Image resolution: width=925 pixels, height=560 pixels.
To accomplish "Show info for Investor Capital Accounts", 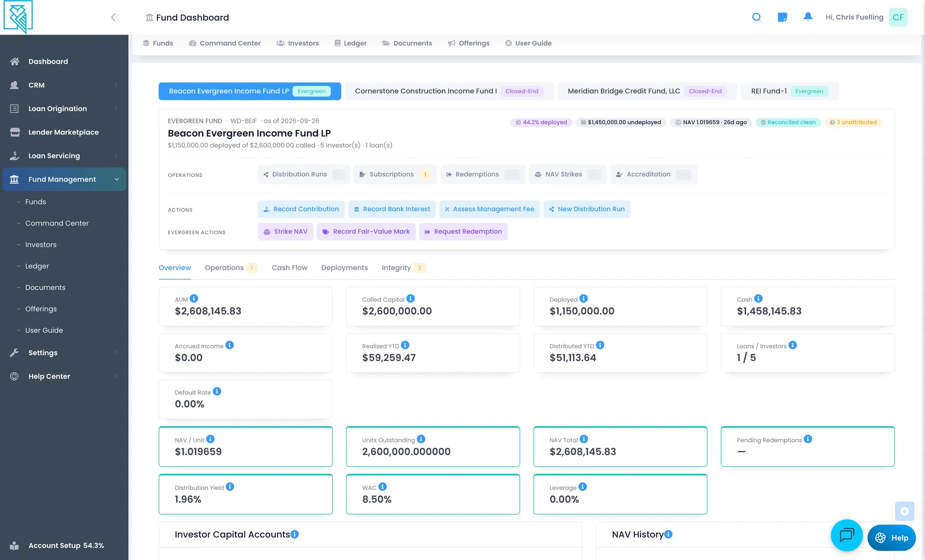I will pos(294,535).
